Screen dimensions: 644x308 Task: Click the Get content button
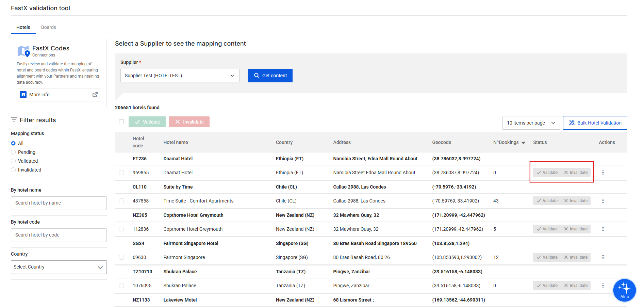(x=270, y=75)
